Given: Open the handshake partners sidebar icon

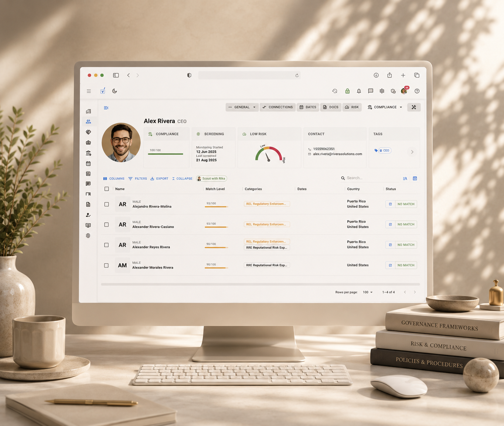Looking at the screenshot, I should 88,132.
